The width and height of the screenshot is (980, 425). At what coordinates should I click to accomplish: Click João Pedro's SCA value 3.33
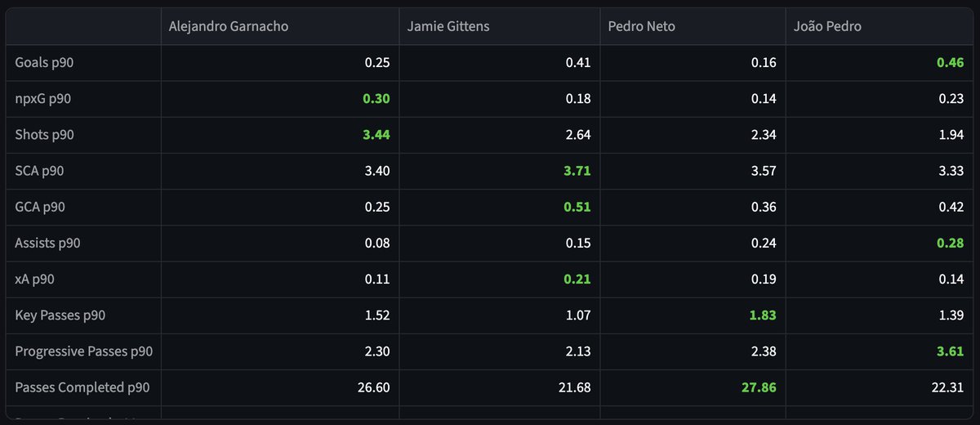click(x=951, y=171)
